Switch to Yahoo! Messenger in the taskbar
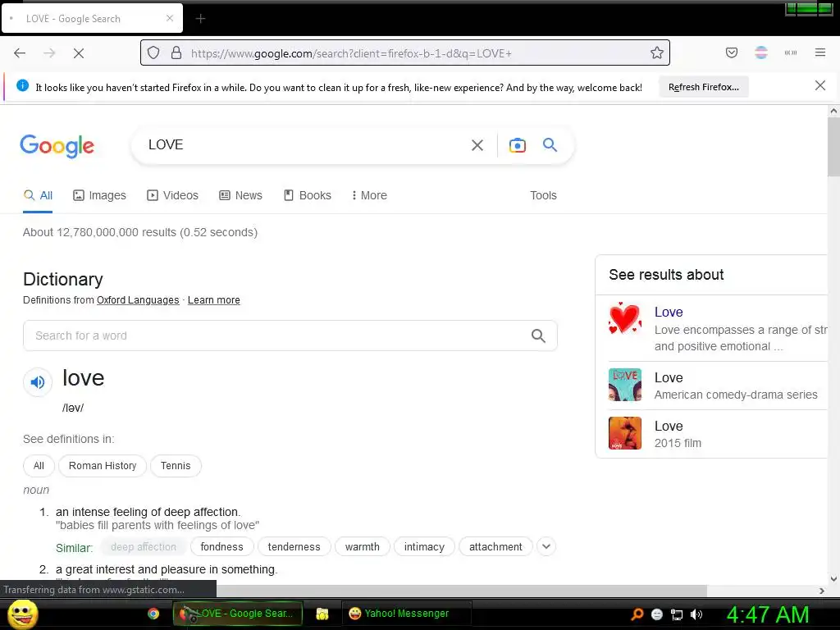Viewport: 840px width, 630px height. pyautogui.click(x=406, y=614)
